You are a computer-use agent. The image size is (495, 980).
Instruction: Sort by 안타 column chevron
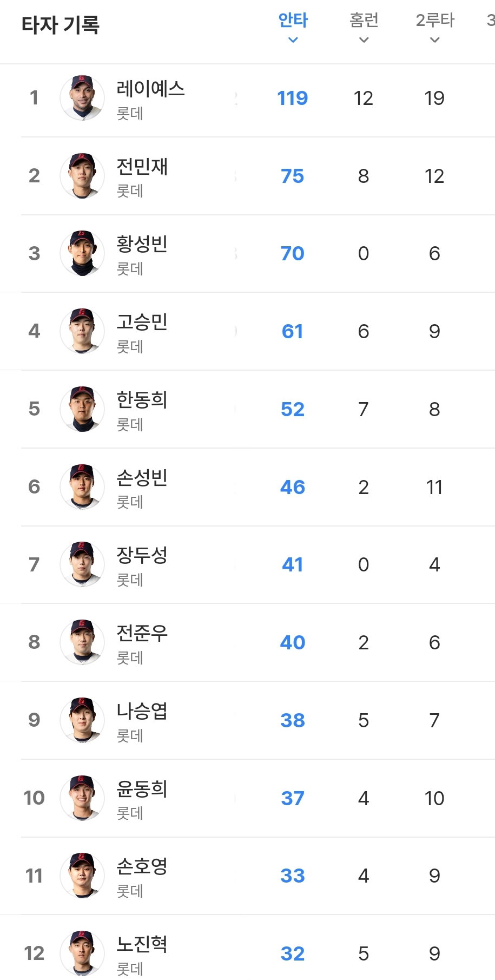coord(293,40)
